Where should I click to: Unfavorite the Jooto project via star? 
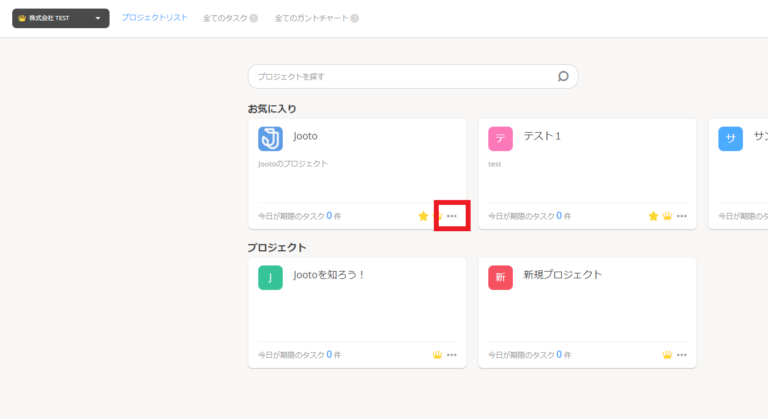(423, 215)
